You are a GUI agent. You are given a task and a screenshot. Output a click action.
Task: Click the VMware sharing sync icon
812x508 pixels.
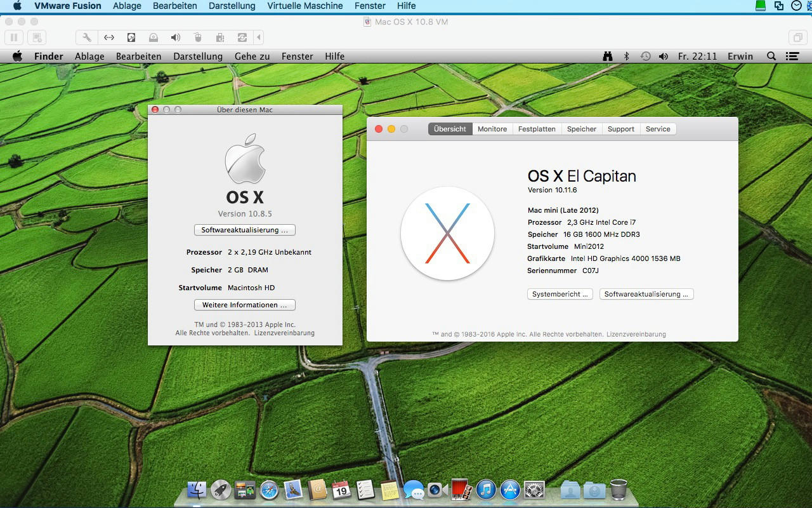pos(242,37)
